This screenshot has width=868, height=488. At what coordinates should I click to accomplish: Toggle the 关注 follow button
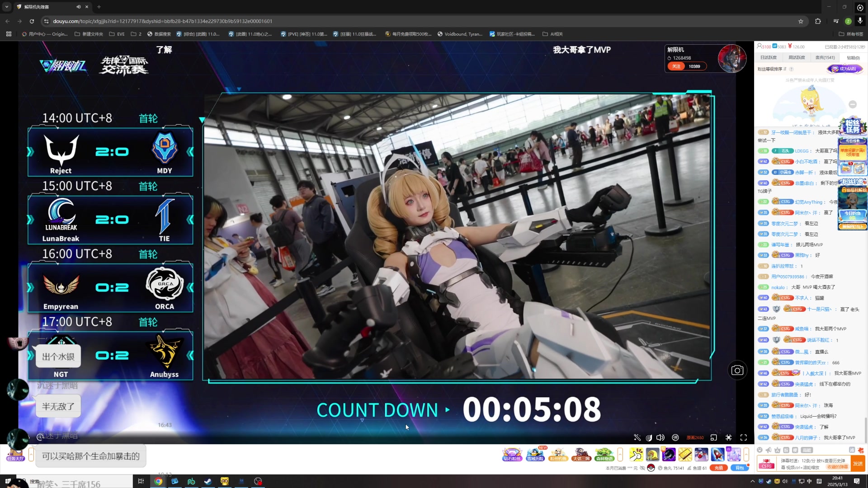[676, 66]
